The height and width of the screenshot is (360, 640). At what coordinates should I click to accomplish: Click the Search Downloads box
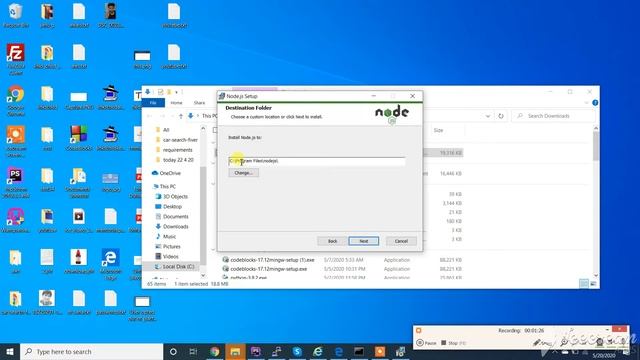pyautogui.click(x=553, y=116)
